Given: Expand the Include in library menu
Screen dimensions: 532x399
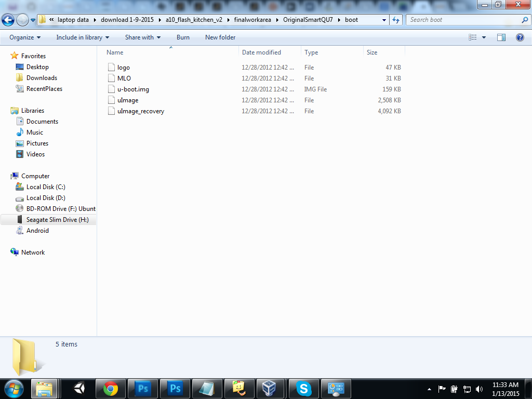Looking at the screenshot, I should coord(83,37).
